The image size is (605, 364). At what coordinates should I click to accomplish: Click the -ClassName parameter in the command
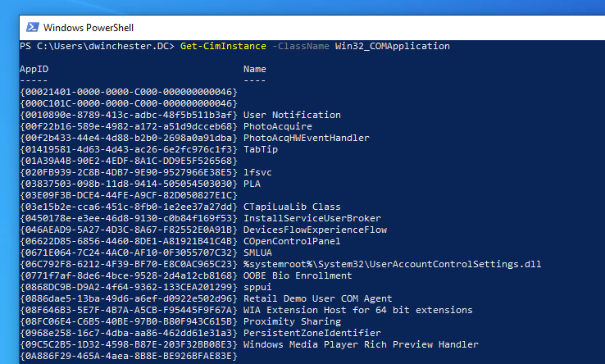301,47
